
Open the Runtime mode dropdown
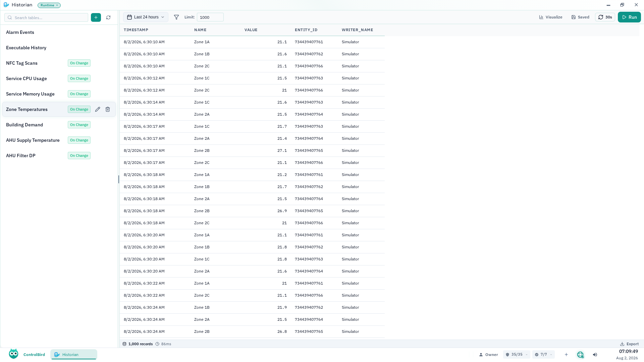(x=49, y=5)
